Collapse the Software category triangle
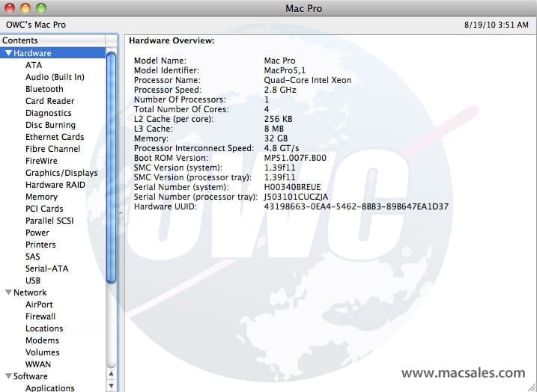The width and height of the screenshot is (537, 392). [8, 376]
